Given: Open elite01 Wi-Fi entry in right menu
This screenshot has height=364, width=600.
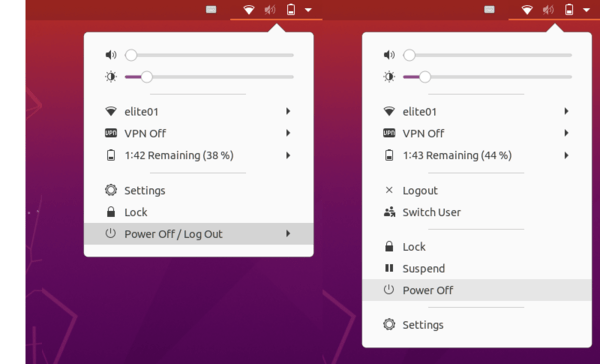Looking at the screenshot, I should pos(477,111).
